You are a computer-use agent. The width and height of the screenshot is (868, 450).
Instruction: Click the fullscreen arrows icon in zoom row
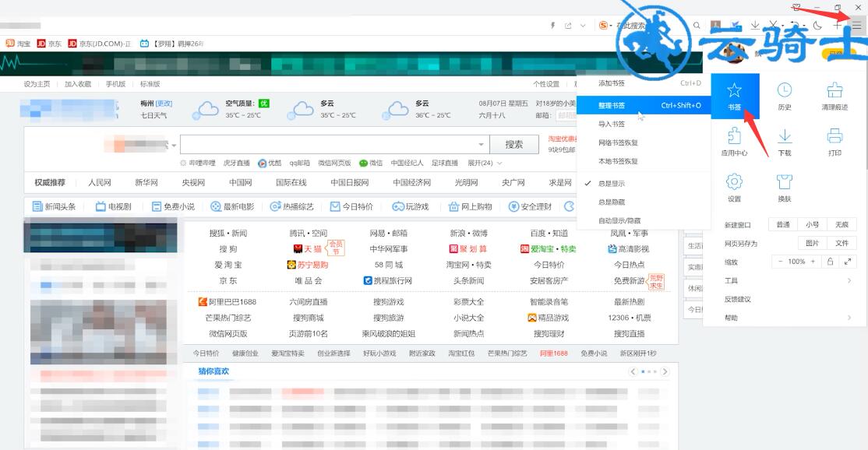pos(847,262)
